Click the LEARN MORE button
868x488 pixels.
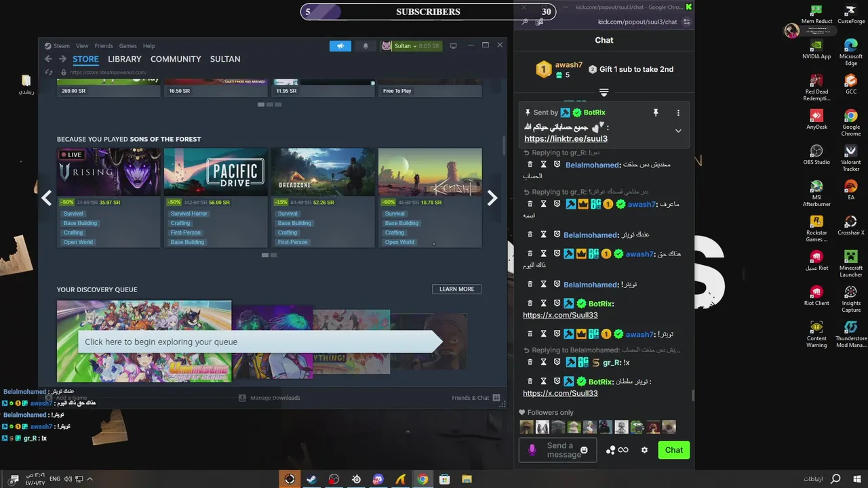456,289
